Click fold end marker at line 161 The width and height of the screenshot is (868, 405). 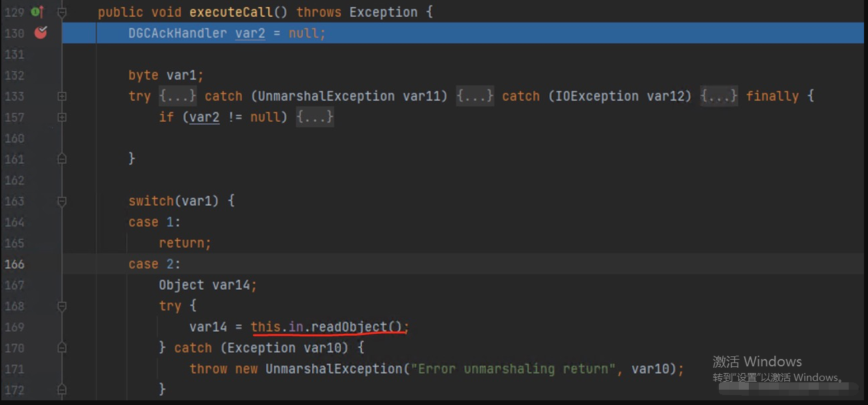click(62, 159)
